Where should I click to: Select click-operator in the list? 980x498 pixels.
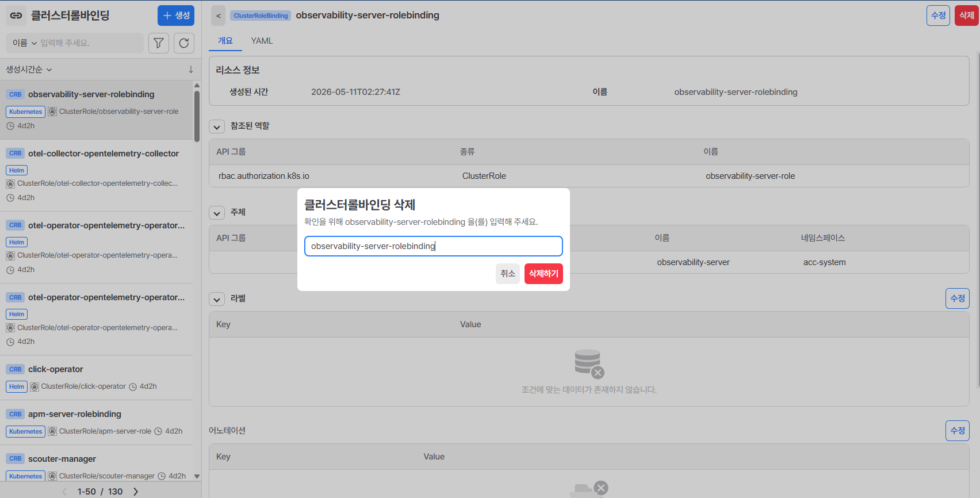pyautogui.click(x=97, y=378)
